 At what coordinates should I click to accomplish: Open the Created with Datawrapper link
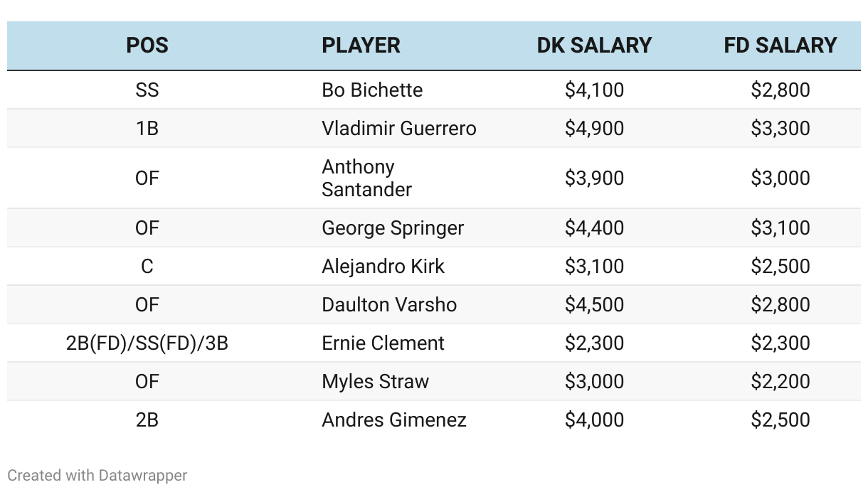tap(97, 475)
